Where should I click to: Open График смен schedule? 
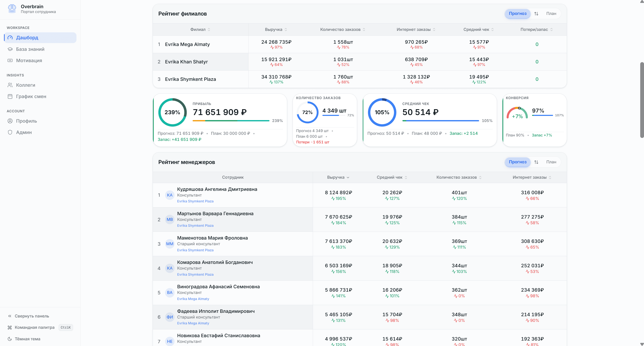click(40, 96)
